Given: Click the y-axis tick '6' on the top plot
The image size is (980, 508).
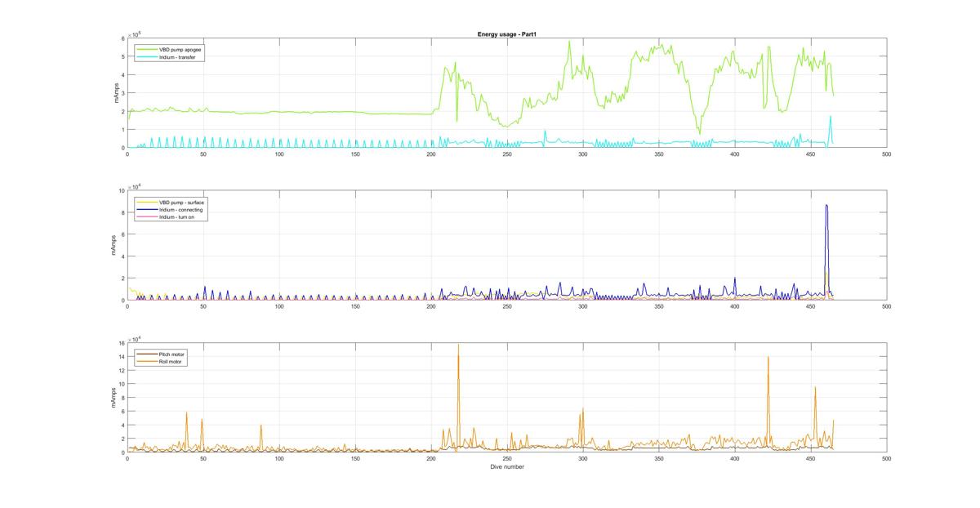Looking at the screenshot, I should pyautogui.click(x=122, y=38).
